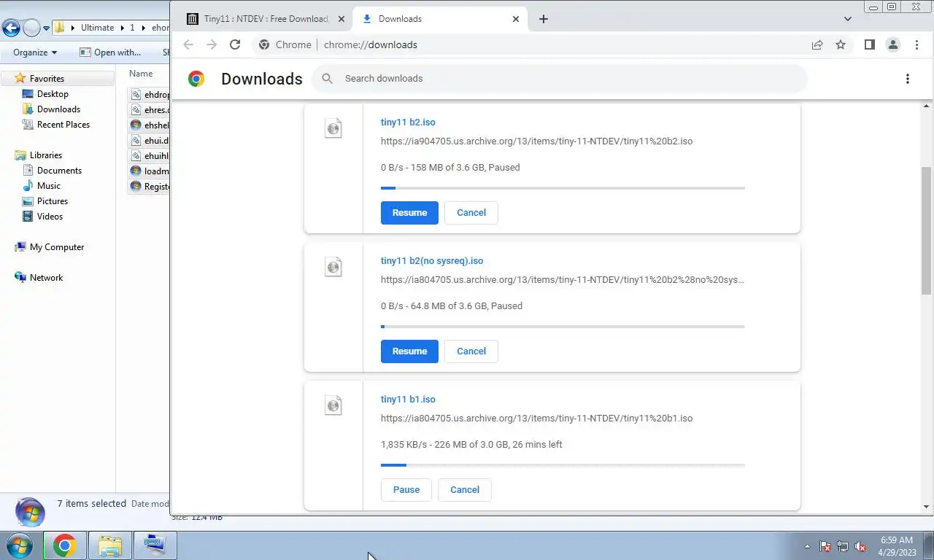Open tiny11 b1.iso link
This screenshot has width=934, height=560.
click(x=408, y=400)
